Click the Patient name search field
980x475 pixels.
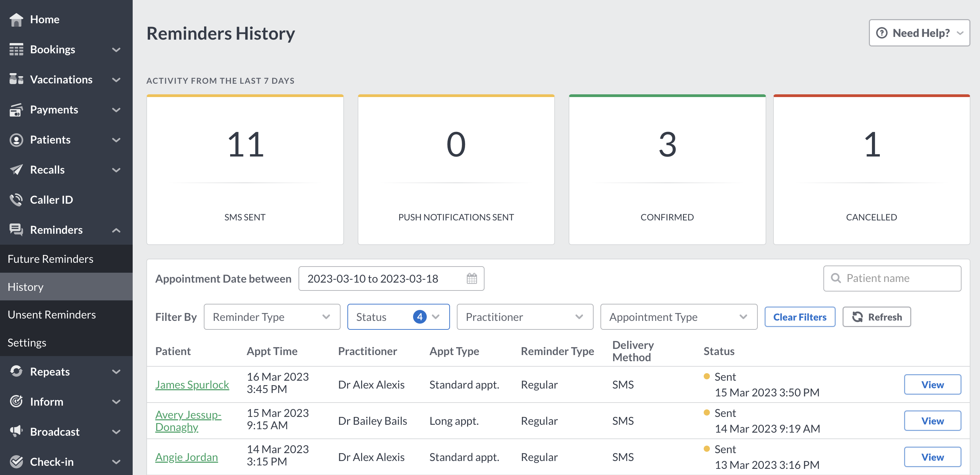tap(892, 278)
